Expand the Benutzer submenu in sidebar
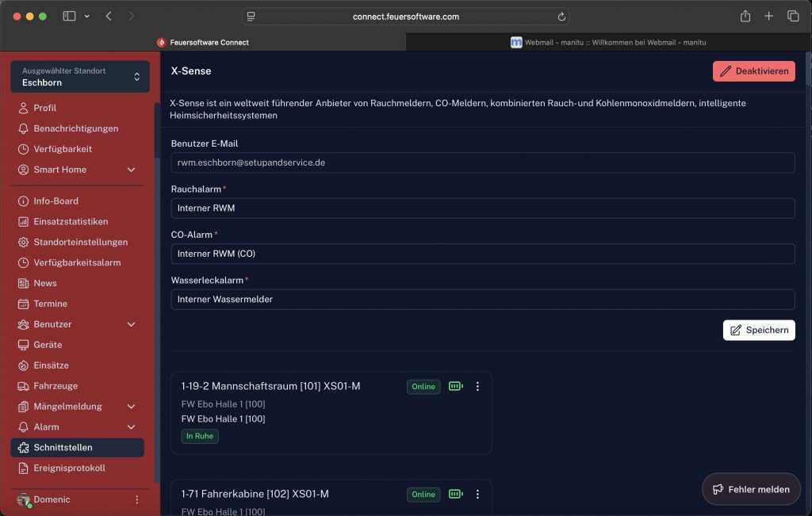 click(x=131, y=324)
